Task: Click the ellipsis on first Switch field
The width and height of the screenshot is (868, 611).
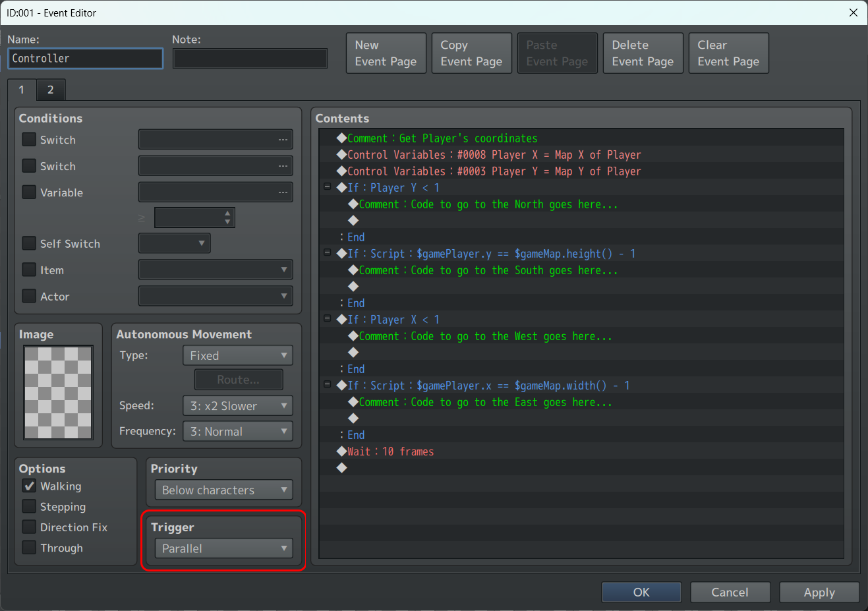Action: click(x=283, y=140)
